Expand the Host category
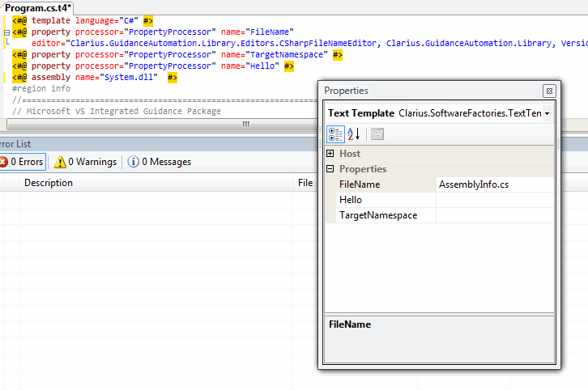 click(330, 154)
